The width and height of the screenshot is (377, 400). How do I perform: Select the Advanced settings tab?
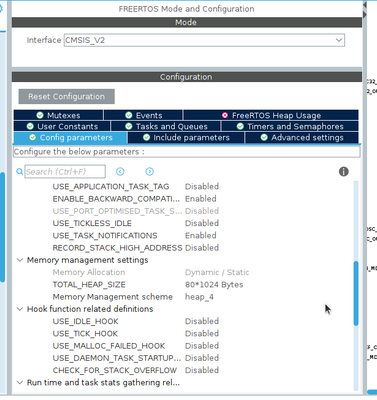coord(302,138)
